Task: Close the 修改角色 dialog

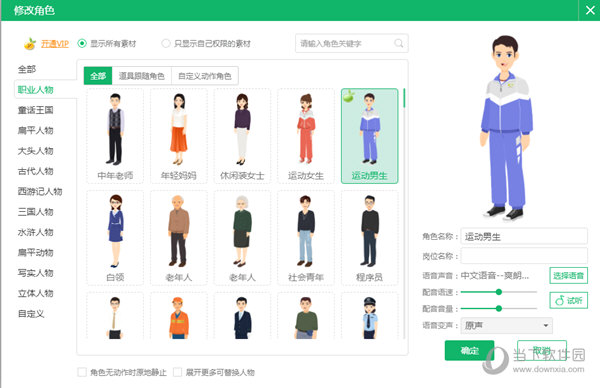Action: (590, 10)
